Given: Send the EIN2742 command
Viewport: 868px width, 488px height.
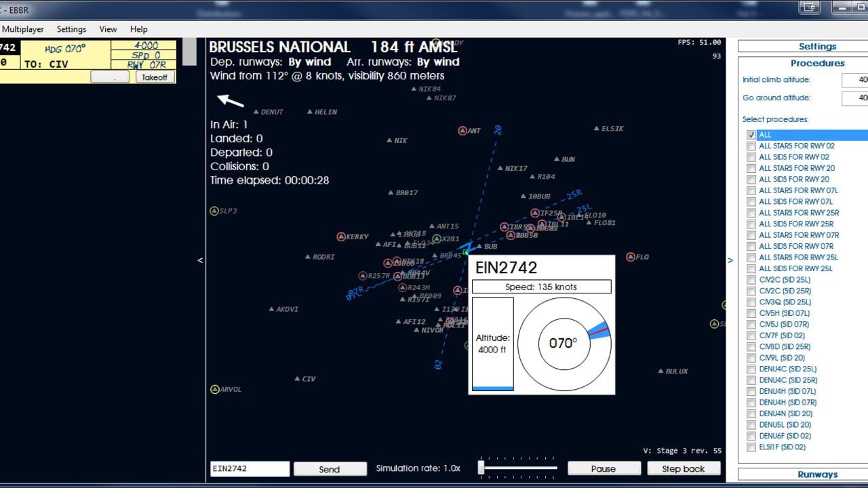Looking at the screenshot, I should 329,469.
